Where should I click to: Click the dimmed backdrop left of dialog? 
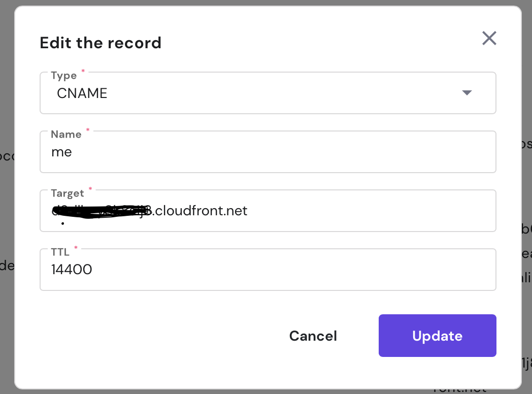click(7, 203)
